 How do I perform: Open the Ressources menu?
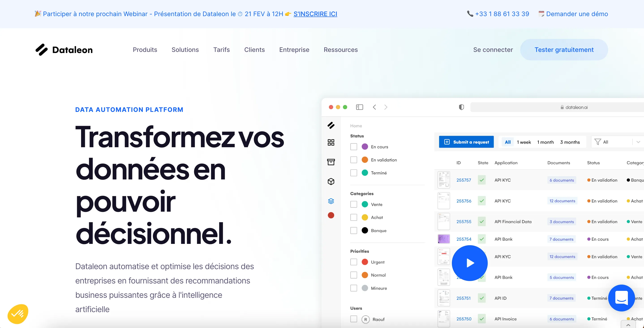tap(341, 50)
